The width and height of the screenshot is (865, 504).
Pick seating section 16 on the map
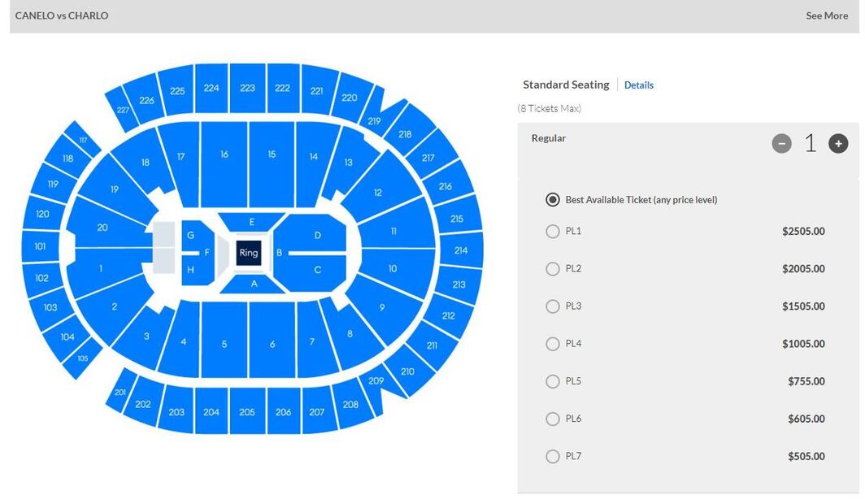[224, 155]
